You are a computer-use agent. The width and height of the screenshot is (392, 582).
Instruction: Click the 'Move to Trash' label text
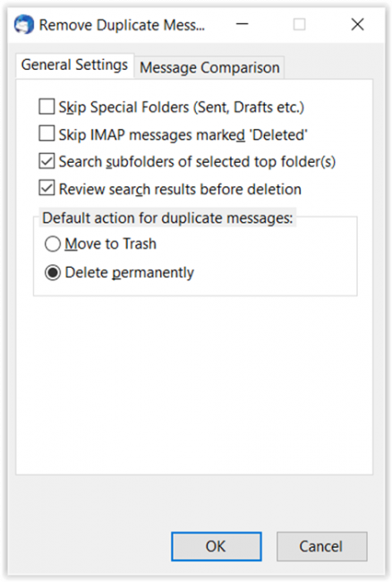click(110, 244)
